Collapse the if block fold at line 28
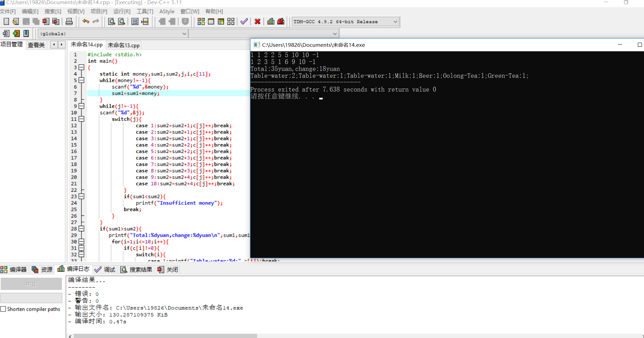 tap(82, 229)
